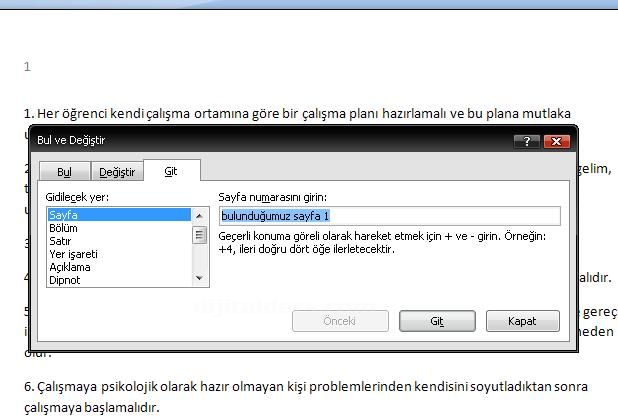Select the Git tab
The width and height of the screenshot is (618, 418).
tap(171, 171)
